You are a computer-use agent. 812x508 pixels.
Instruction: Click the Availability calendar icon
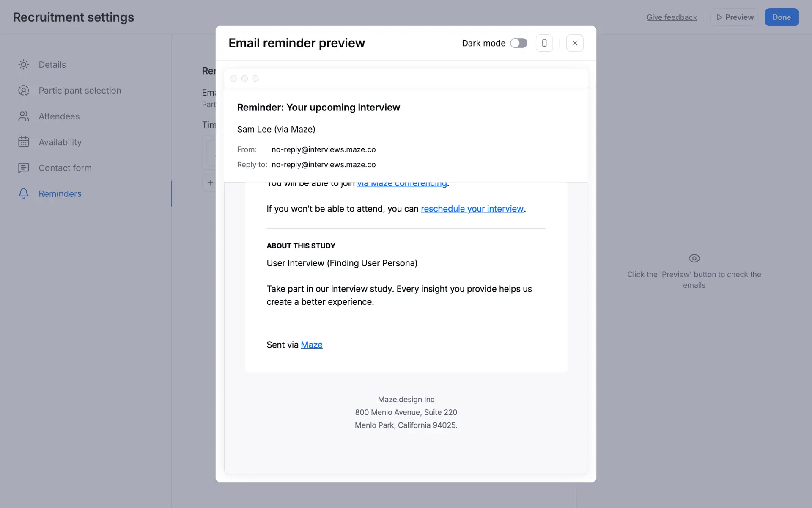click(24, 142)
